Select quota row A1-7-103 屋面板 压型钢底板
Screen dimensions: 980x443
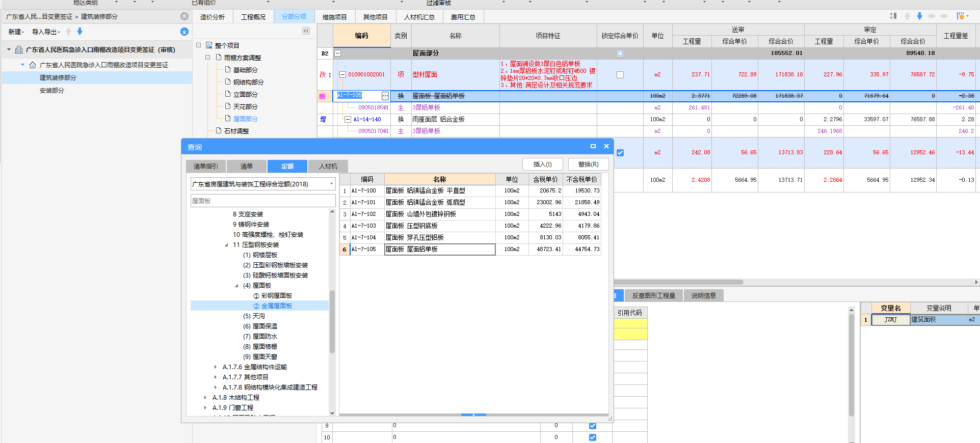tap(470, 226)
